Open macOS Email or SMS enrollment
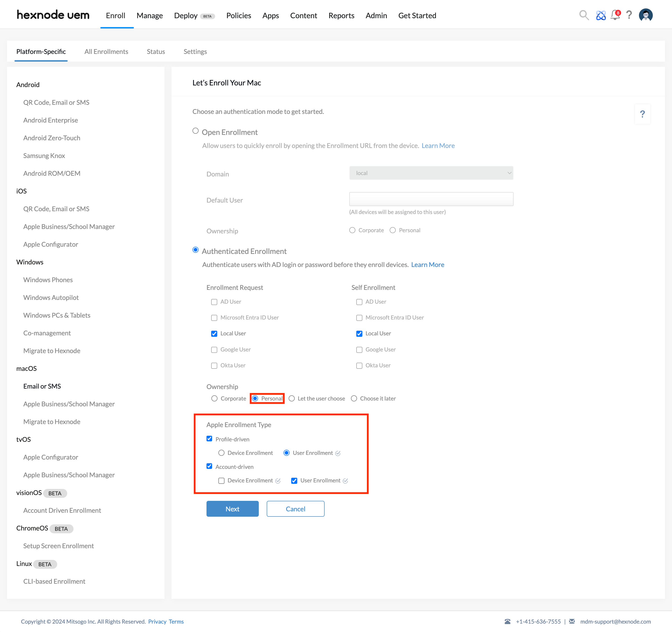672x632 pixels. click(42, 386)
